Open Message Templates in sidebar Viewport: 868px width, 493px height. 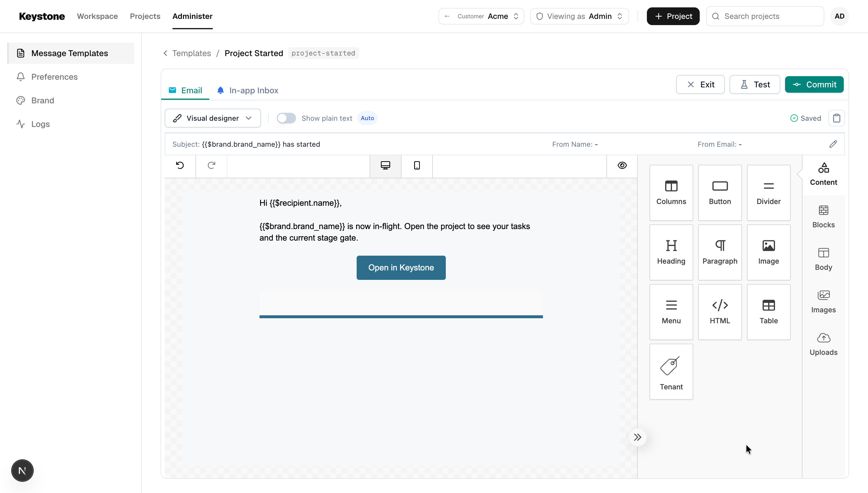point(71,53)
